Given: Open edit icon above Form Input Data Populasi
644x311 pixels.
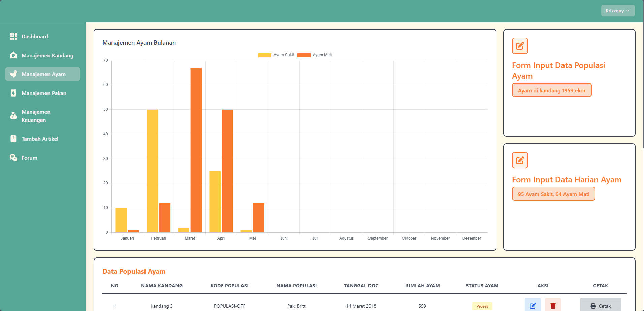Looking at the screenshot, I should point(520,46).
